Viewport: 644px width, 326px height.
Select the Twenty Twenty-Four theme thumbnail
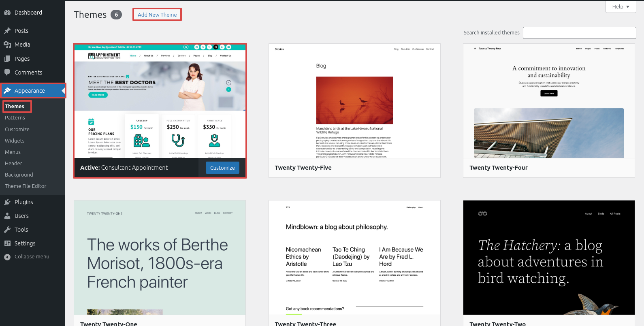pyautogui.click(x=549, y=101)
